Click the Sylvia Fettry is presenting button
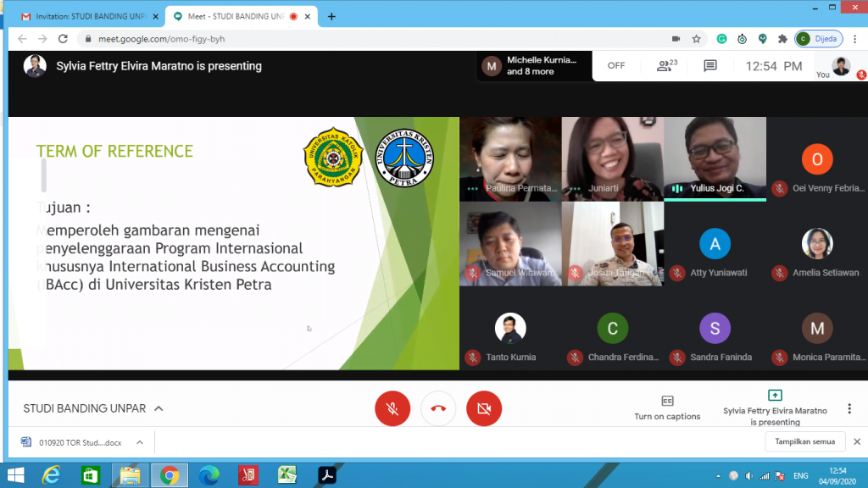 coord(774,408)
